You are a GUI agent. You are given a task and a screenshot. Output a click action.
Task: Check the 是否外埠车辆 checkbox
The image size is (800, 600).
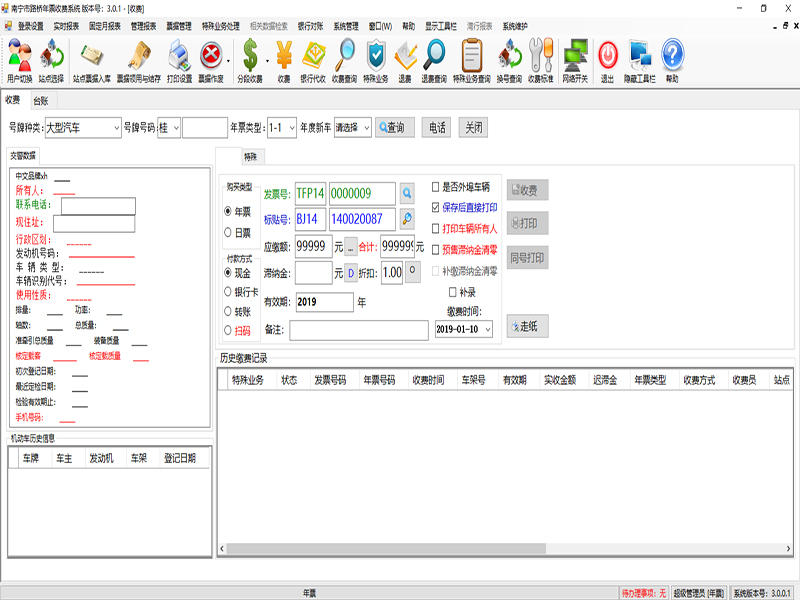point(435,187)
